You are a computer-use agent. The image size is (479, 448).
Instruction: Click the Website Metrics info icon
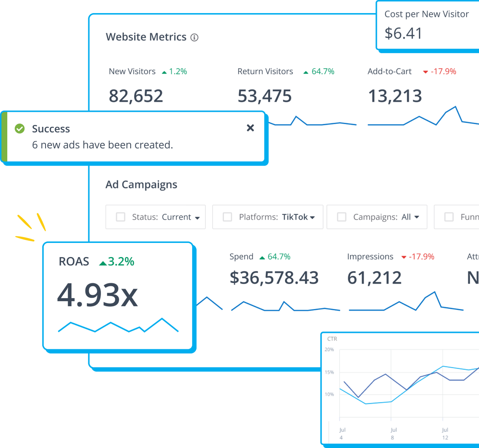(x=195, y=37)
